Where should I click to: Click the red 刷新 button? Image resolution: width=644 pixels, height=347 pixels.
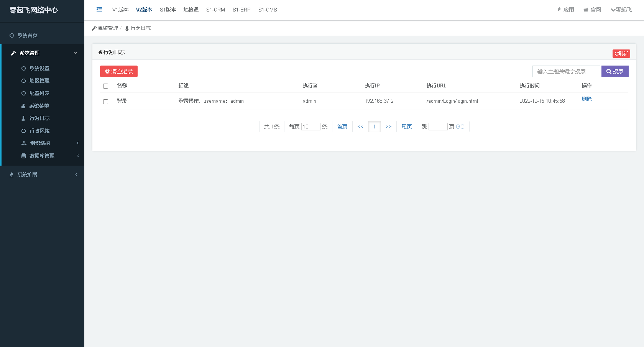(621, 54)
